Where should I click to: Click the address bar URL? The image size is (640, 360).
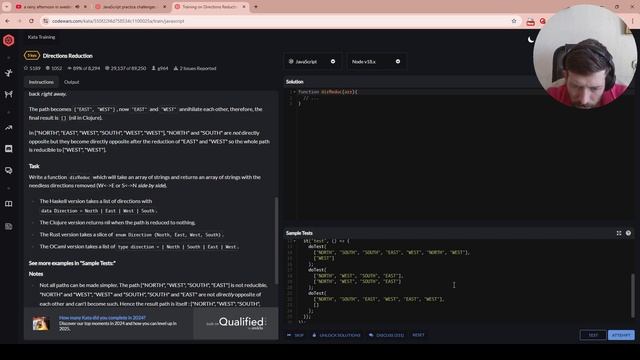(x=118, y=21)
